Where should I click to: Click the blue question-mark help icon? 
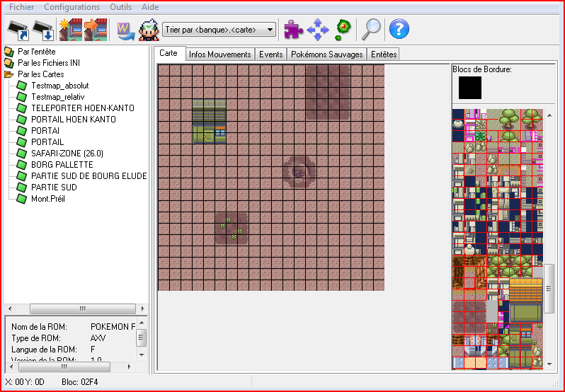[399, 29]
